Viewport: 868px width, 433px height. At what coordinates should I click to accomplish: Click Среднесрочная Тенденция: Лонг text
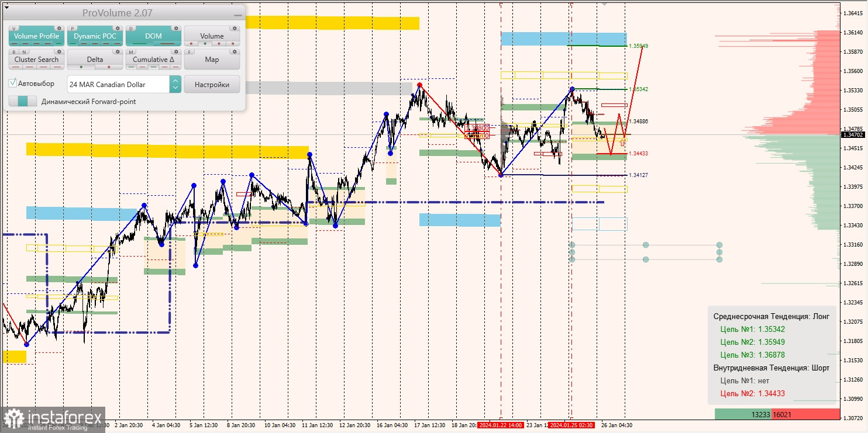771,316
